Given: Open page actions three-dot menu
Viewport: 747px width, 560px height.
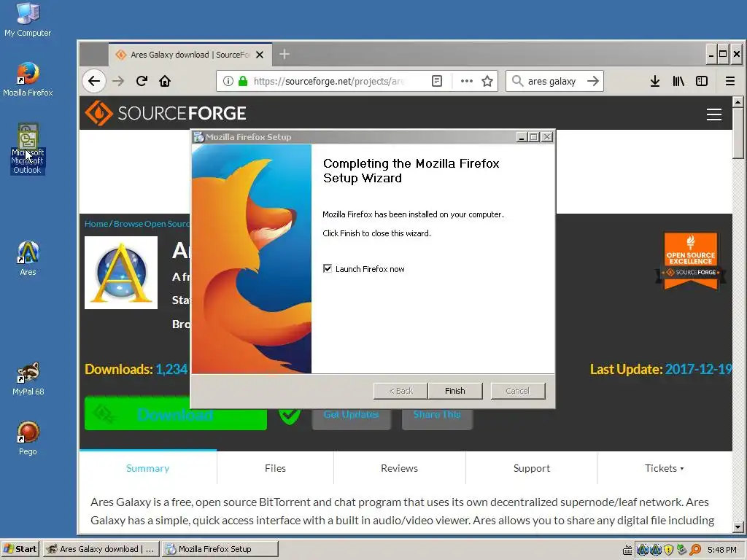Looking at the screenshot, I should [467, 81].
